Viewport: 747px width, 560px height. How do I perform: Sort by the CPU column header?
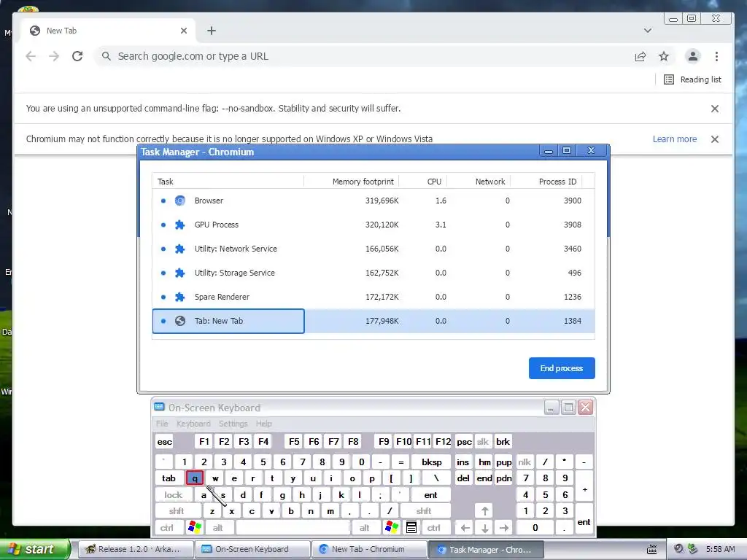tap(423, 182)
